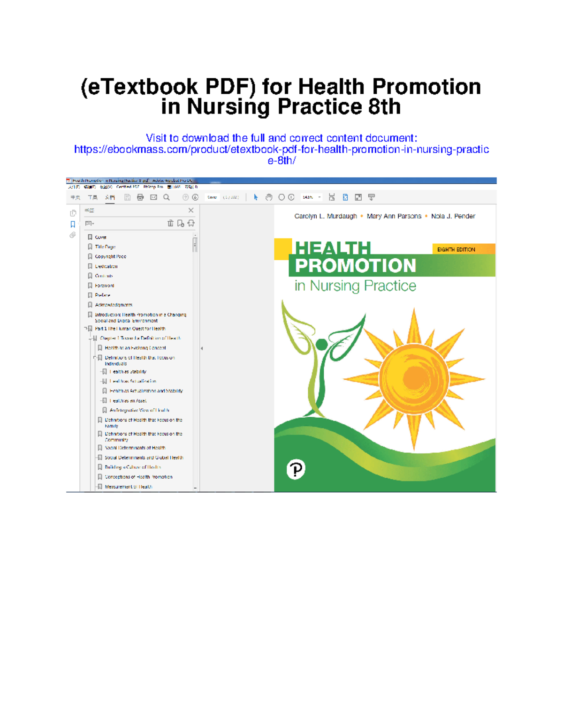Open the first menu bar item
Viewport: 563px width, 728px height.
click(74, 187)
